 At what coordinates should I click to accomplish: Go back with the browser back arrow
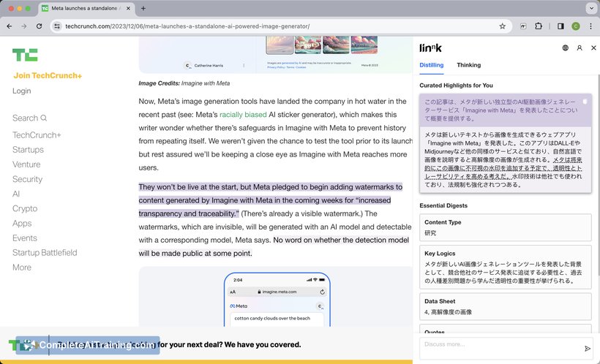tap(10, 26)
